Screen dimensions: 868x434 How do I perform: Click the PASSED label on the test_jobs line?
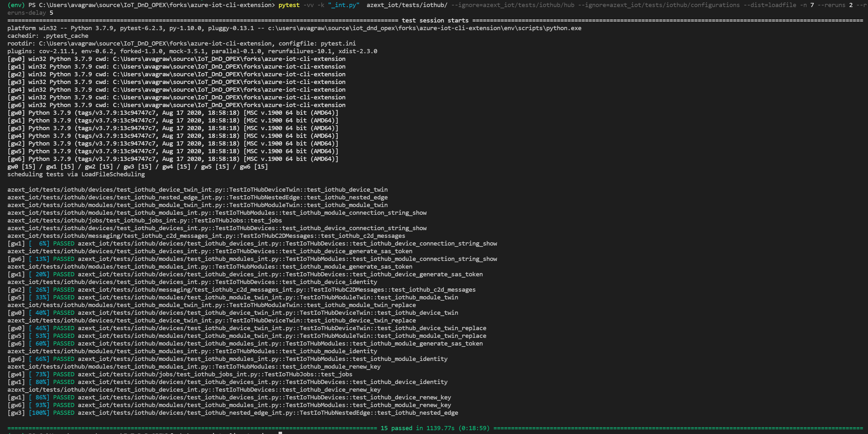(64, 374)
